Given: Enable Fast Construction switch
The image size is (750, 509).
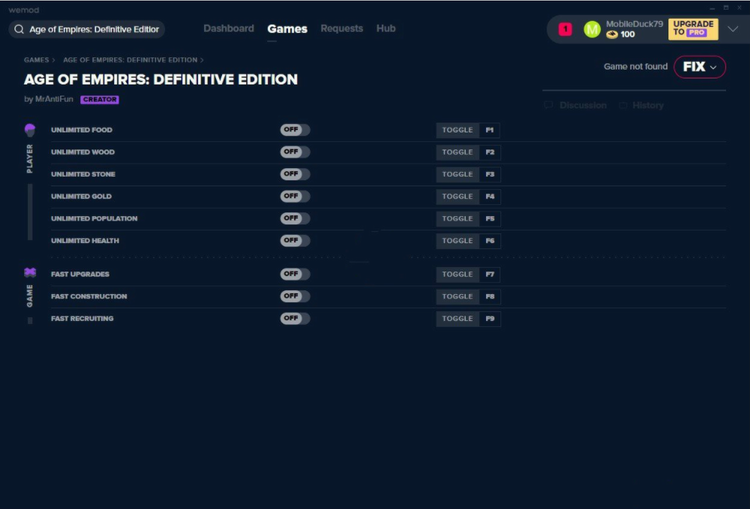Looking at the screenshot, I should click(295, 296).
